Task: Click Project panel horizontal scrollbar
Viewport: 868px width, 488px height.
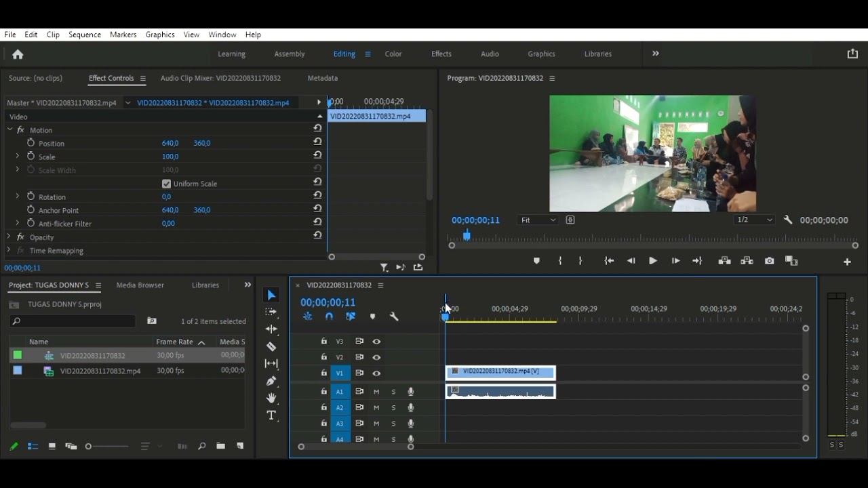Action: tap(28, 425)
